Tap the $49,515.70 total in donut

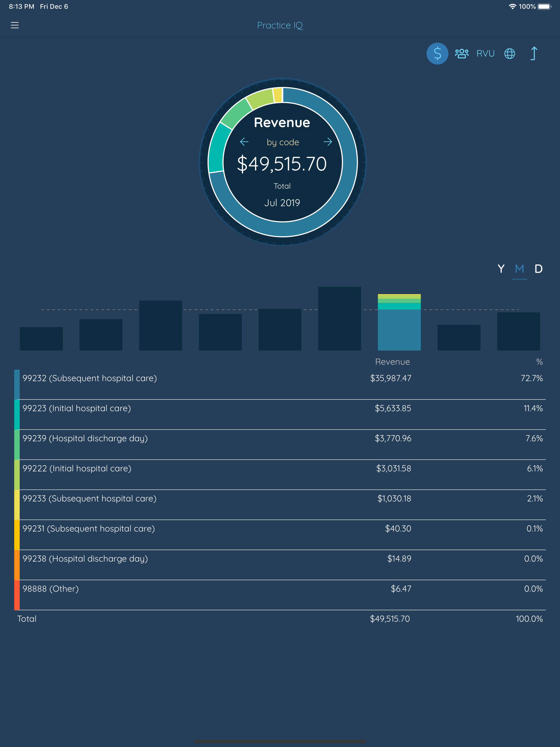(282, 164)
